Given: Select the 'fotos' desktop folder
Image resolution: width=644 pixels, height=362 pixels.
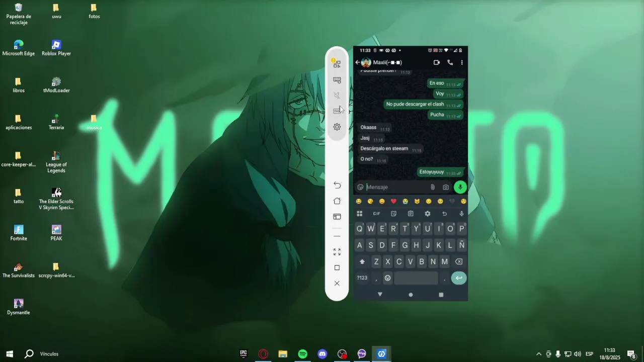Looking at the screenshot, I should [x=94, y=11].
